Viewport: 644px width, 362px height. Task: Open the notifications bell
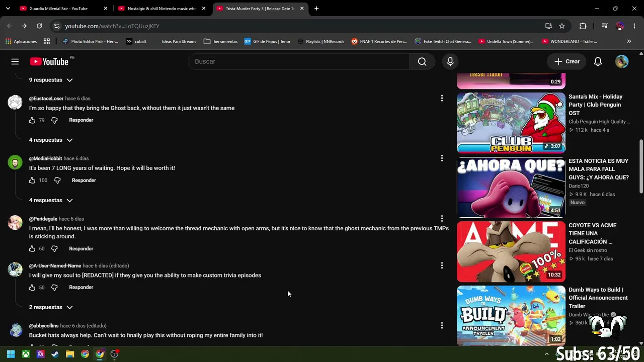click(598, 61)
